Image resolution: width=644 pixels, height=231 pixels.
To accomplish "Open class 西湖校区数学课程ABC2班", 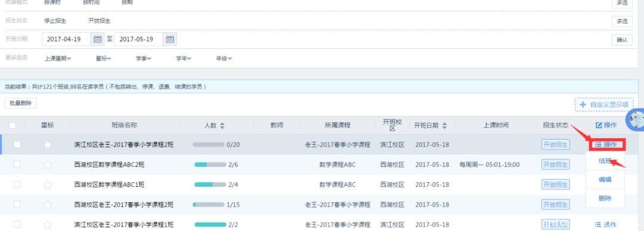I will [109, 164].
